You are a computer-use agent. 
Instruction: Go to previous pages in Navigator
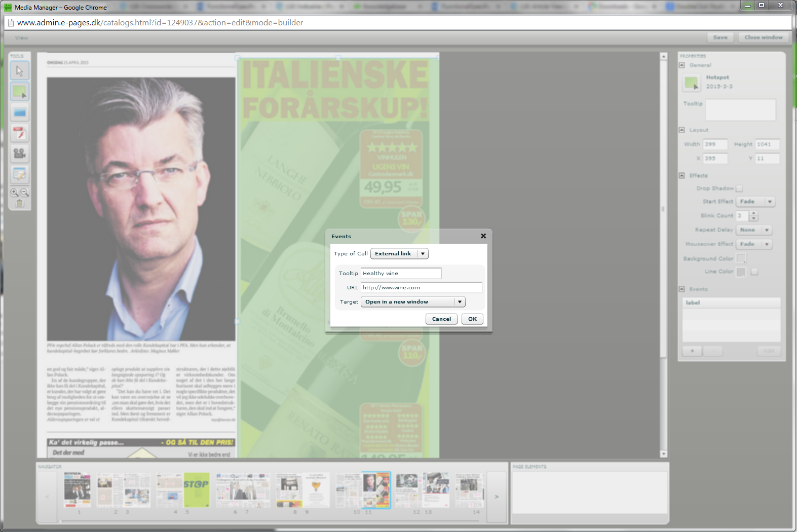click(47, 497)
